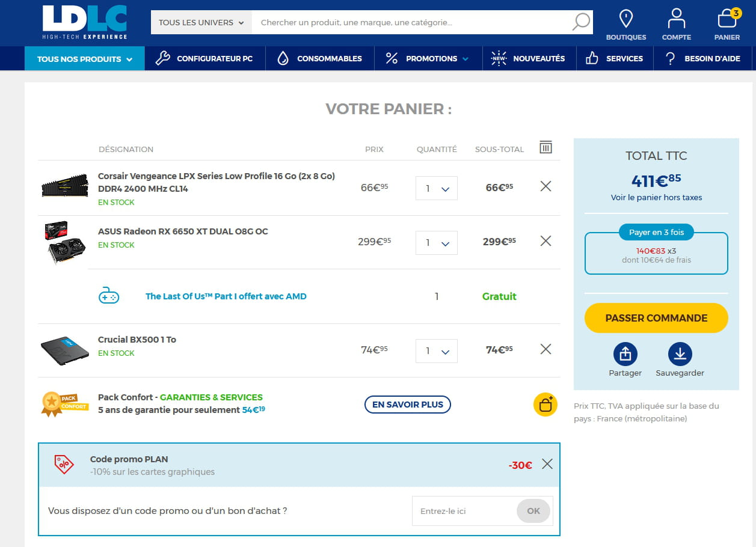This screenshot has height=547, width=756.
Task: Click the 140€83 x3 installment text
Action: point(656,251)
